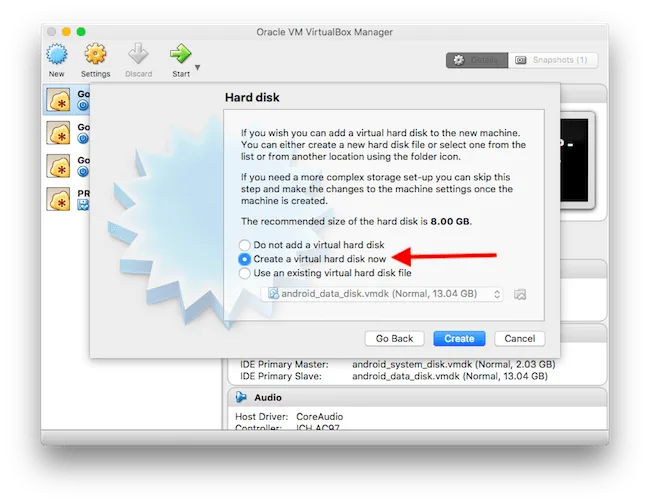
Task: Click the Cancel button
Action: point(520,339)
